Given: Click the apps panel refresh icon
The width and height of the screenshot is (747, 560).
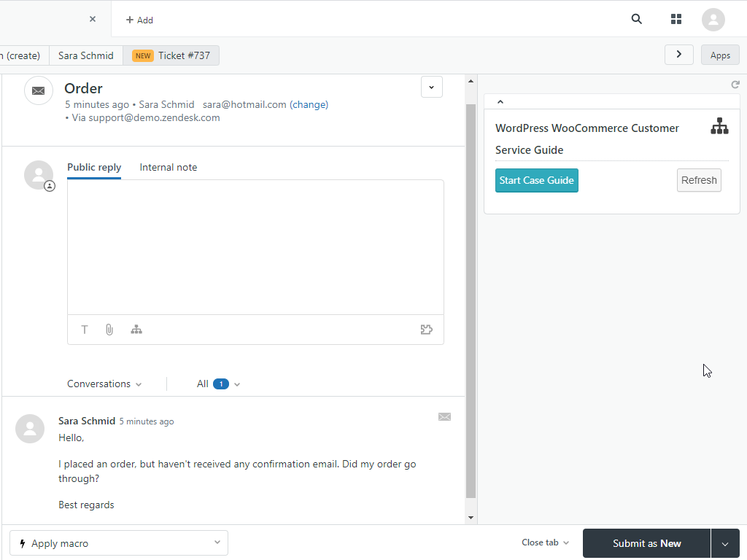Looking at the screenshot, I should pos(735,85).
